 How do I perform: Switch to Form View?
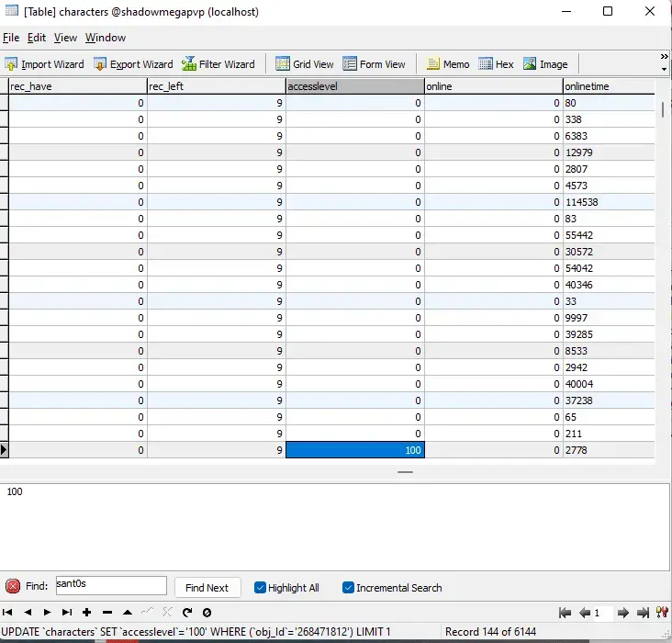(x=374, y=64)
